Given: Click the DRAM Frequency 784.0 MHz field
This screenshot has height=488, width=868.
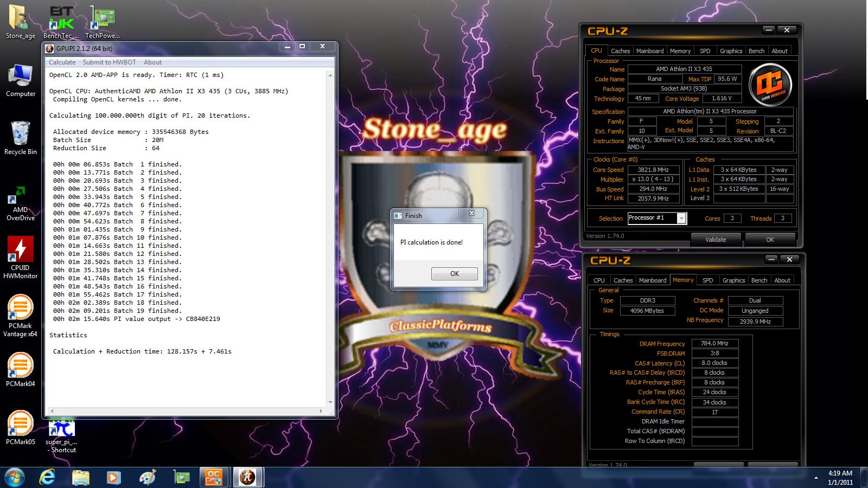Looking at the screenshot, I should [x=714, y=343].
